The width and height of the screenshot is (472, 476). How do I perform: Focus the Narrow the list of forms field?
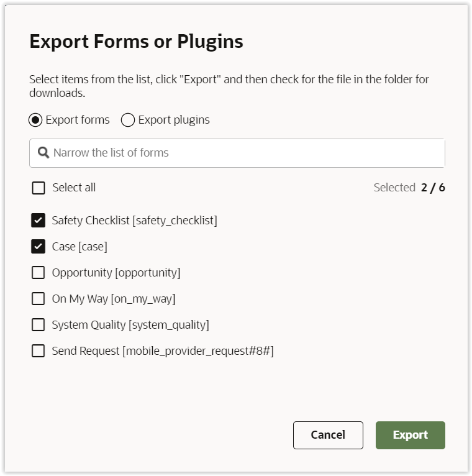[242, 153]
